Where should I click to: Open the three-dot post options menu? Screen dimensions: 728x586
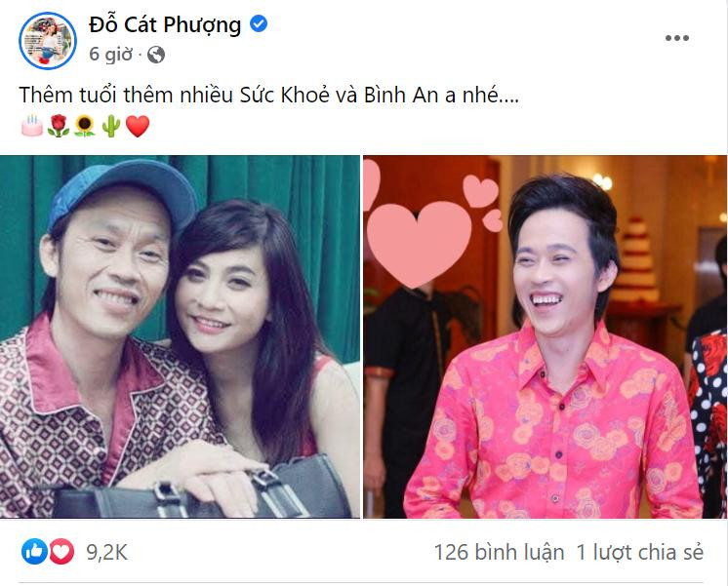[676, 38]
